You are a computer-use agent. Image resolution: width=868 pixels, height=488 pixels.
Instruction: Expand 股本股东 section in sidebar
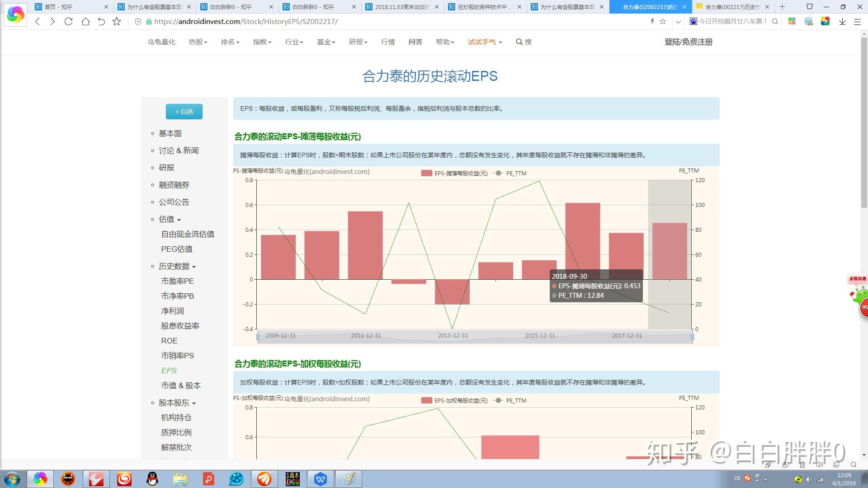[177, 403]
